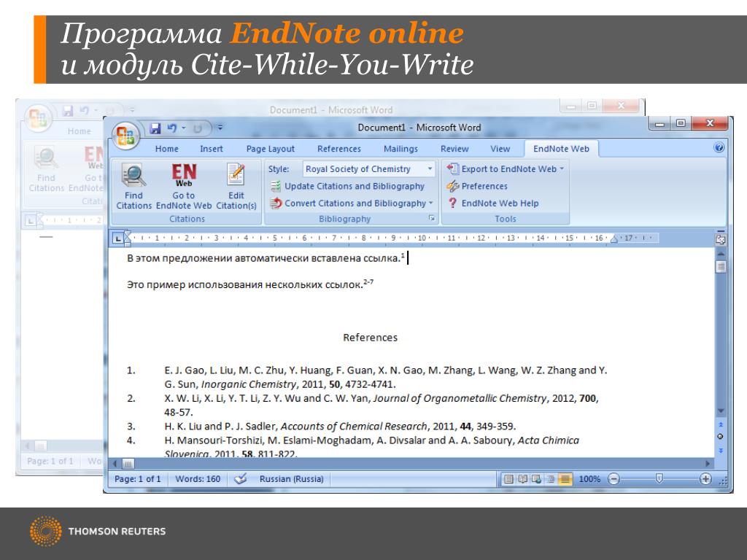Screen dimensions: 747x560
Task: Switch to Full Screen Reading view
Action: (522, 479)
